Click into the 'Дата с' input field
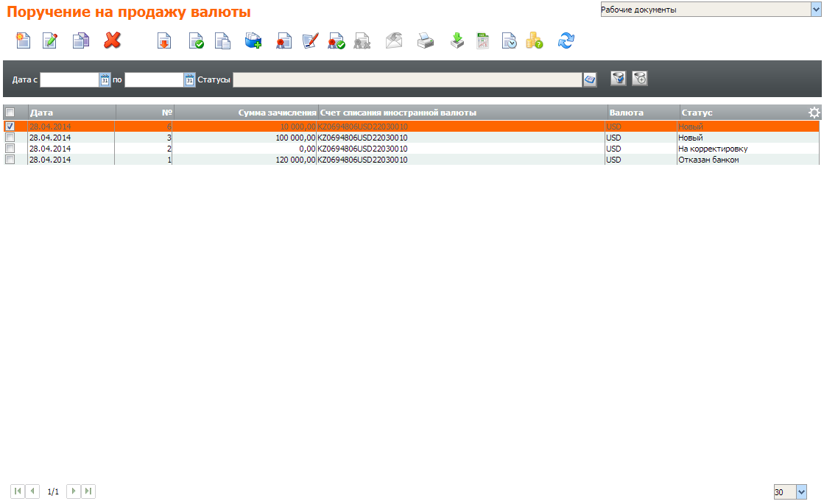The image size is (824, 504). [69, 79]
